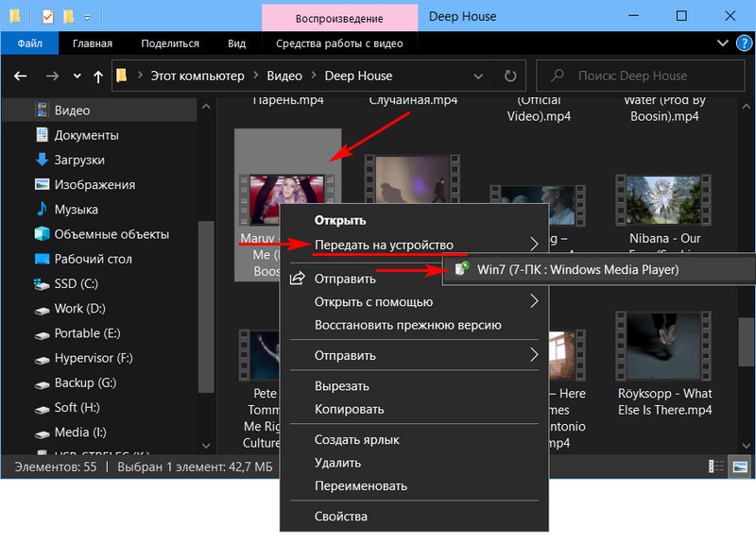Open the recent locations dropdown arrow
This screenshot has width=756, height=543.
click(77, 76)
